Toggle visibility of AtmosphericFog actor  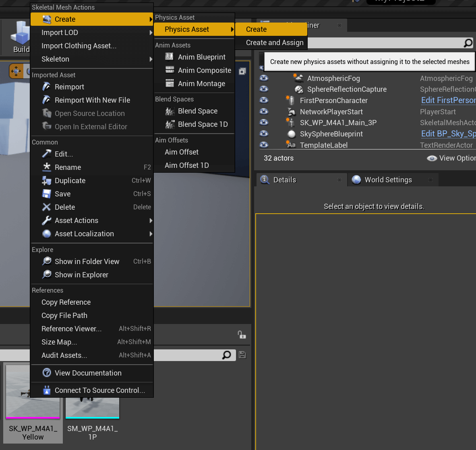pos(264,78)
